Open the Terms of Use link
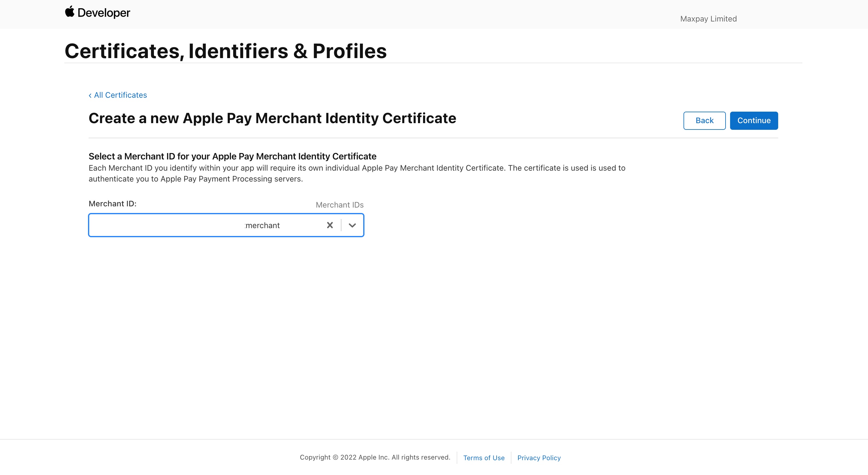868x475 pixels. point(484,457)
